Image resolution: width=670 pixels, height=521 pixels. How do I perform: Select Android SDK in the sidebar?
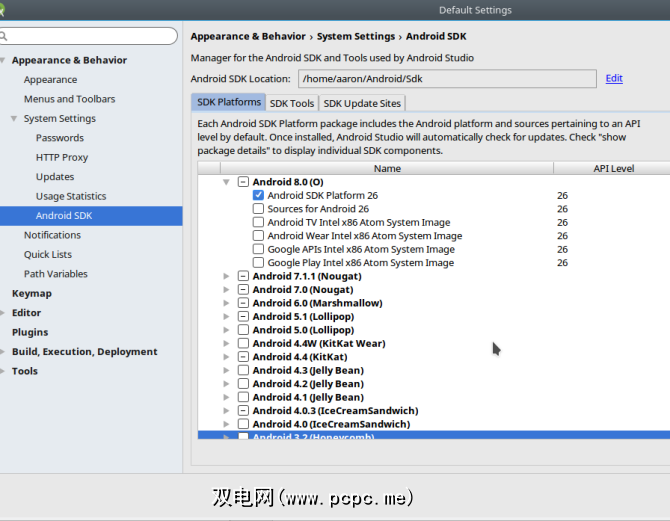tap(91, 216)
